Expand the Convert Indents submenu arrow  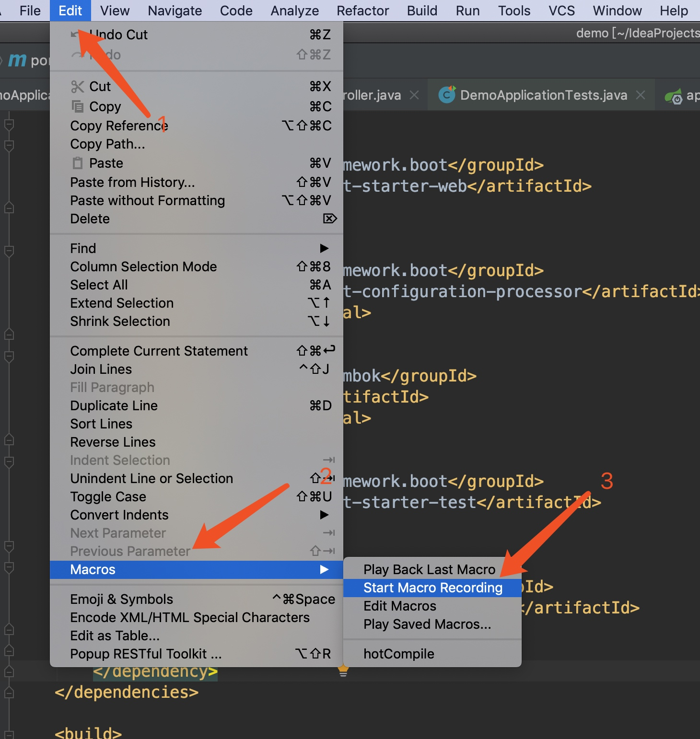(325, 515)
